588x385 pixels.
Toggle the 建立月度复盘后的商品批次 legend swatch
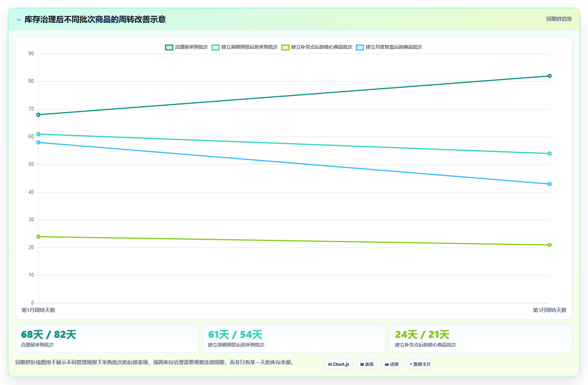360,47
